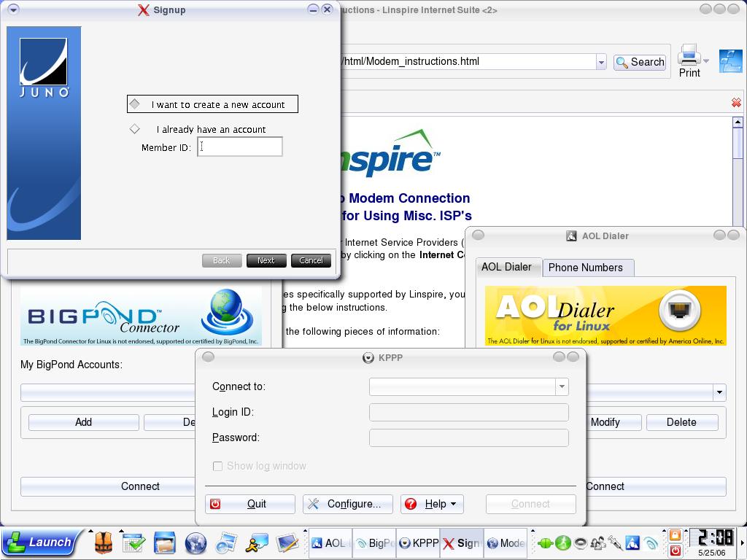747x560 pixels.
Task: Open the file manager icon in taskbar
Action: (165, 542)
